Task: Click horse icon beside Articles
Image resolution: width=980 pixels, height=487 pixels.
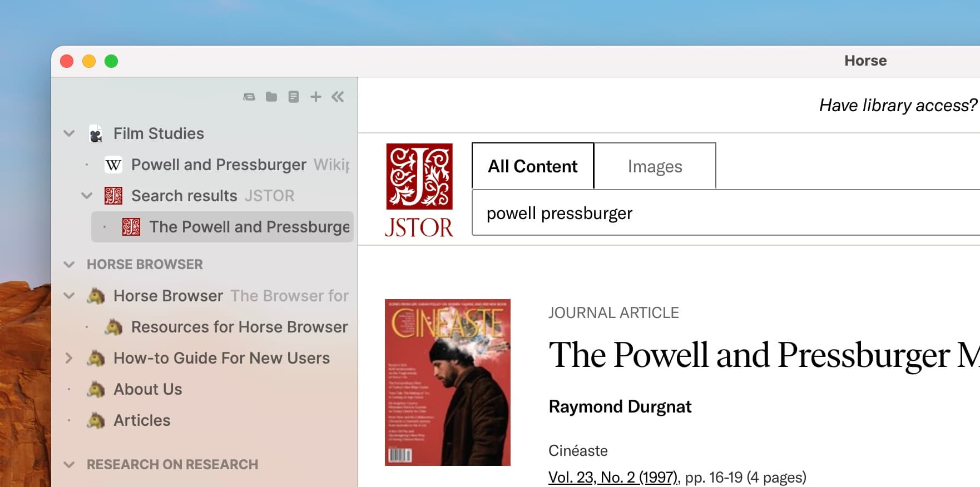Action: tap(96, 420)
